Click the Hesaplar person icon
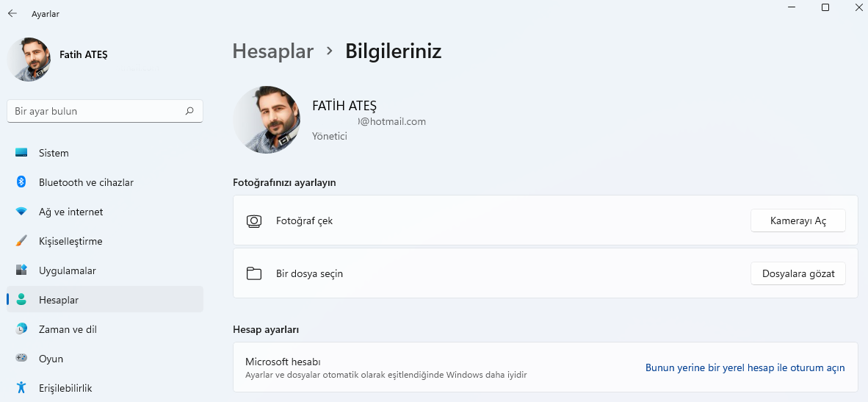This screenshot has height=402, width=868. tap(21, 300)
